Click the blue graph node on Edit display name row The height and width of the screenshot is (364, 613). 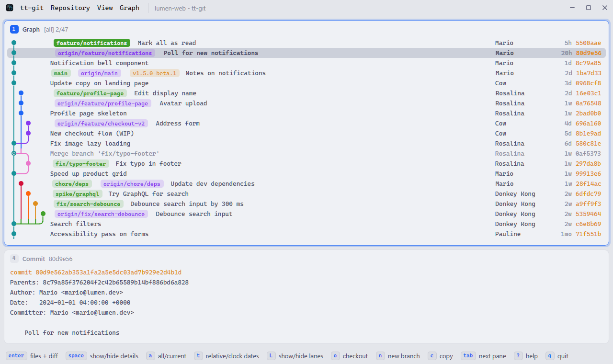click(x=21, y=93)
